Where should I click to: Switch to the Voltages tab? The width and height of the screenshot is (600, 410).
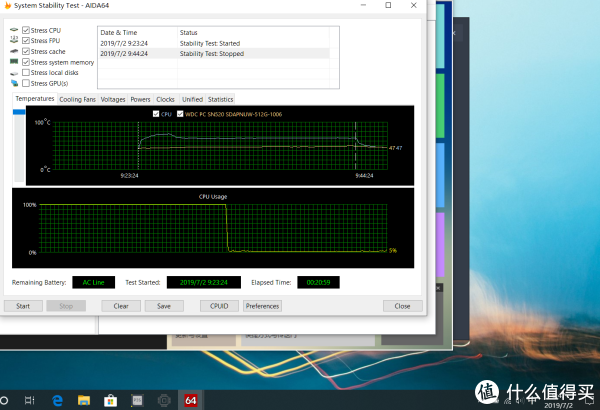click(x=113, y=100)
